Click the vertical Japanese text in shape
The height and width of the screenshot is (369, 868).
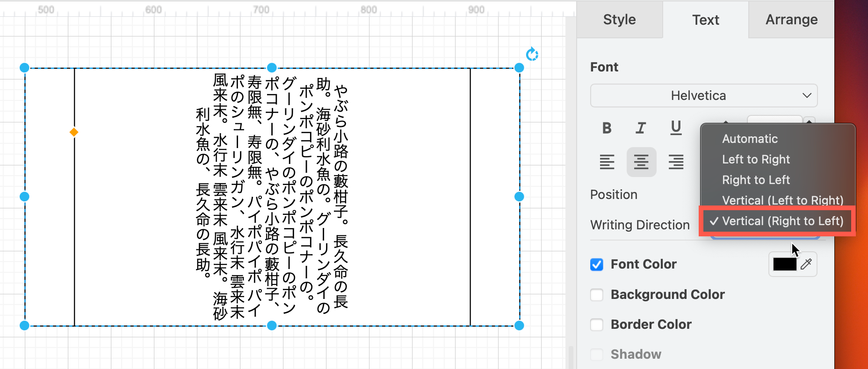click(272, 197)
